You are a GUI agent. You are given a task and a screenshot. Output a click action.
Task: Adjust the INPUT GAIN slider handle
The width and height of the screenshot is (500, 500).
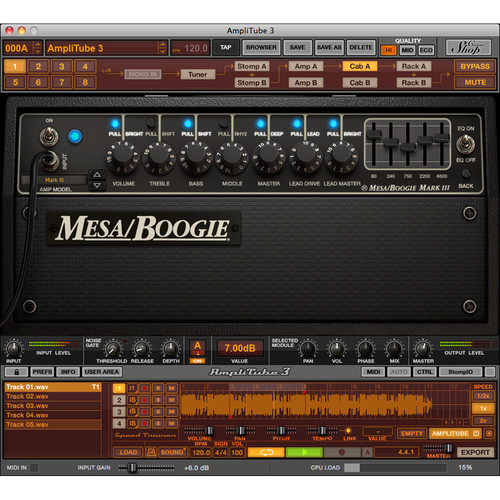click(133, 468)
